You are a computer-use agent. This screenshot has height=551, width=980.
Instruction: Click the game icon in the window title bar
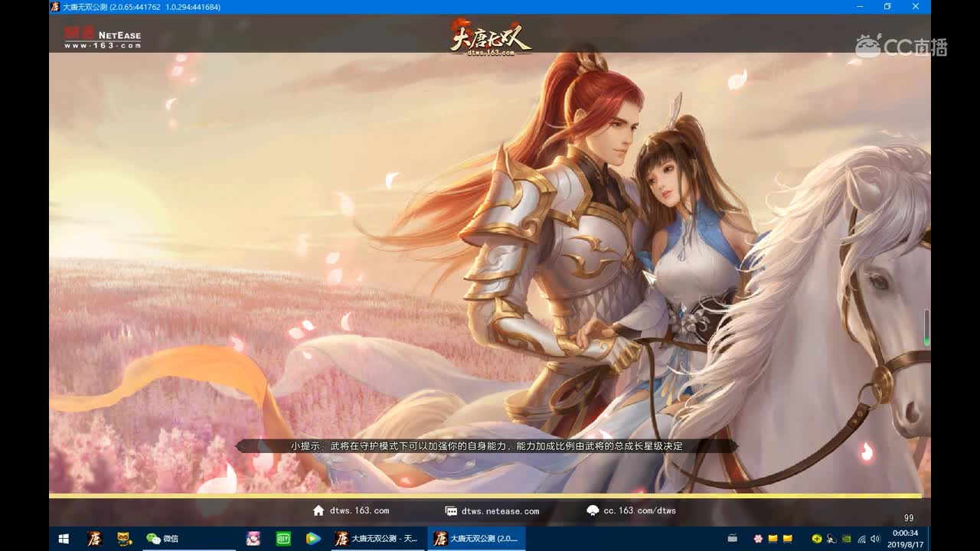(x=54, y=7)
